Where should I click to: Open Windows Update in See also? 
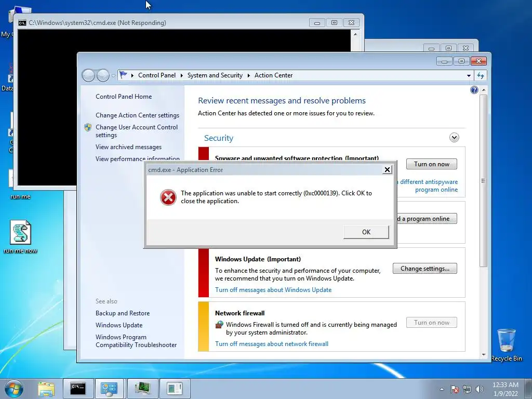[x=119, y=325]
